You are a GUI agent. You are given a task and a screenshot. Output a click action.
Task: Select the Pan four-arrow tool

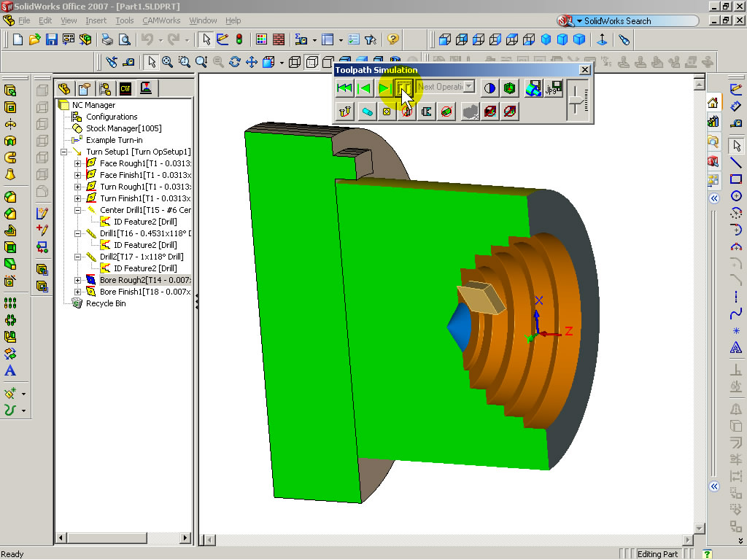(251, 62)
